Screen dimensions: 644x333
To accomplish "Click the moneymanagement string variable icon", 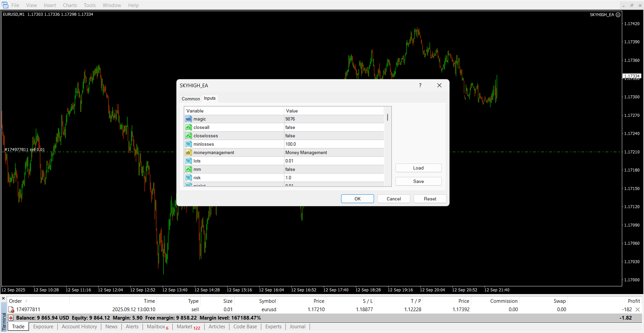I will (188, 153).
